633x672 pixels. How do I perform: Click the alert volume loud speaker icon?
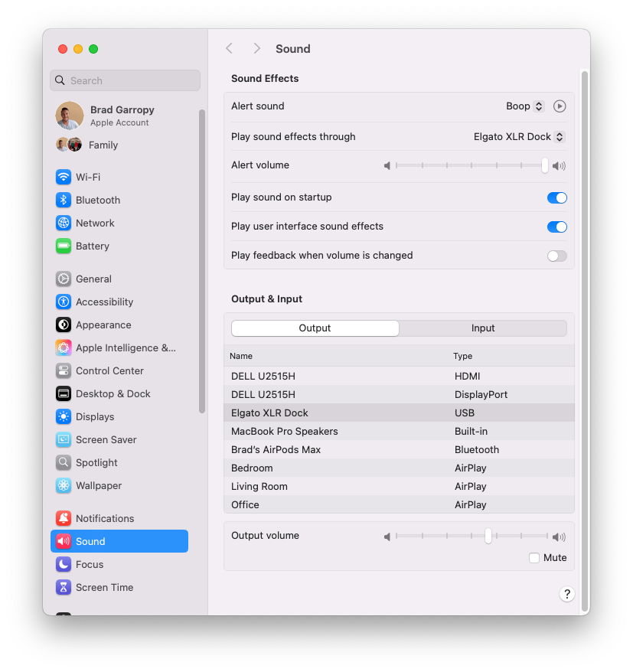click(559, 165)
